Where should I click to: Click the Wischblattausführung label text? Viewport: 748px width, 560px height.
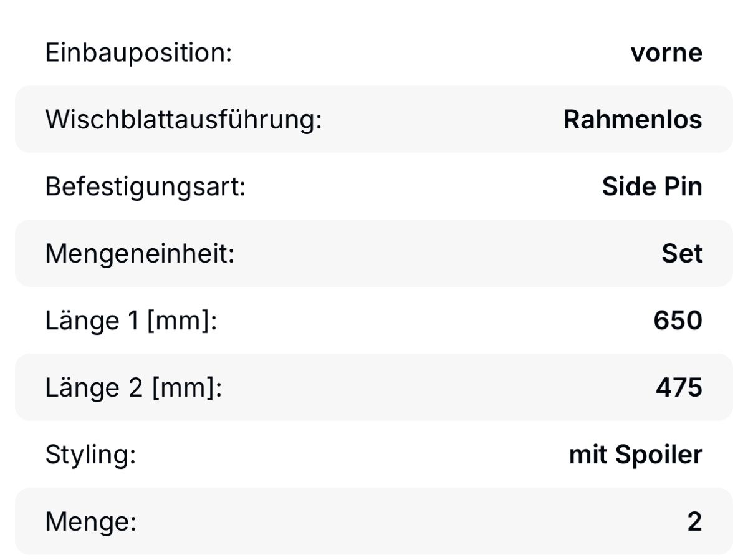(x=183, y=120)
